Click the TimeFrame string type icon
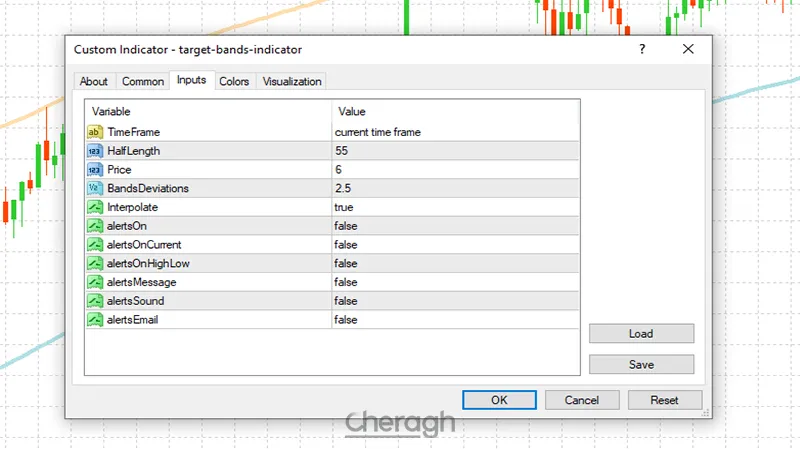The height and width of the screenshot is (450, 800). point(95,132)
